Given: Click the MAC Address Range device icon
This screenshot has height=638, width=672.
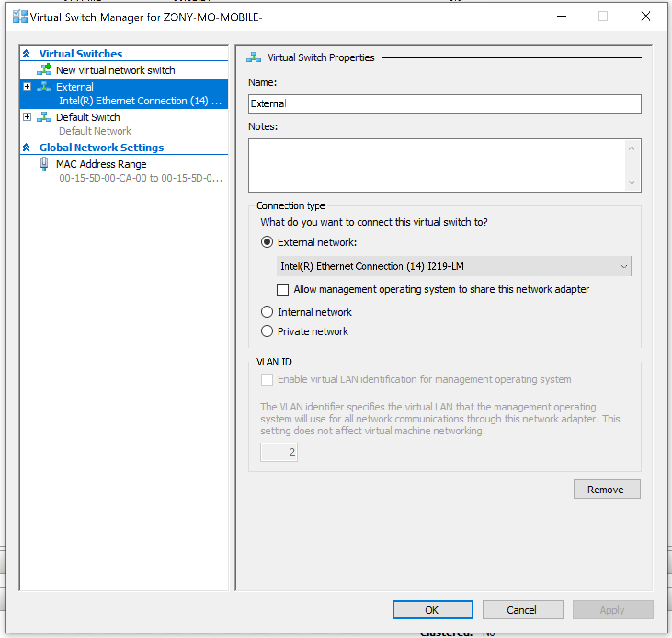Looking at the screenshot, I should [44, 164].
